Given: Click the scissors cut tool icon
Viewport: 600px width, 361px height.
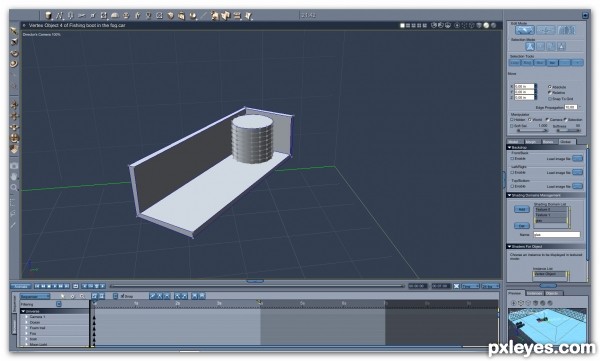Looking at the screenshot, I should click(x=81, y=15).
